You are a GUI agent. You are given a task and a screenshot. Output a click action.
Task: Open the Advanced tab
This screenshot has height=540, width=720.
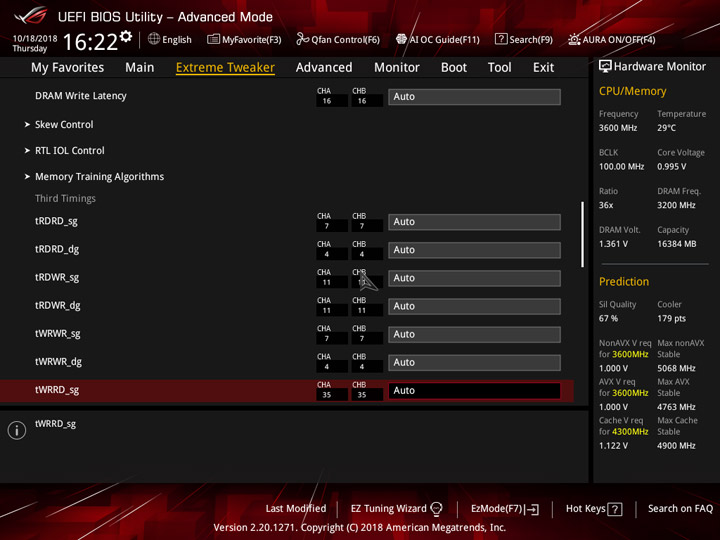pos(324,68)
